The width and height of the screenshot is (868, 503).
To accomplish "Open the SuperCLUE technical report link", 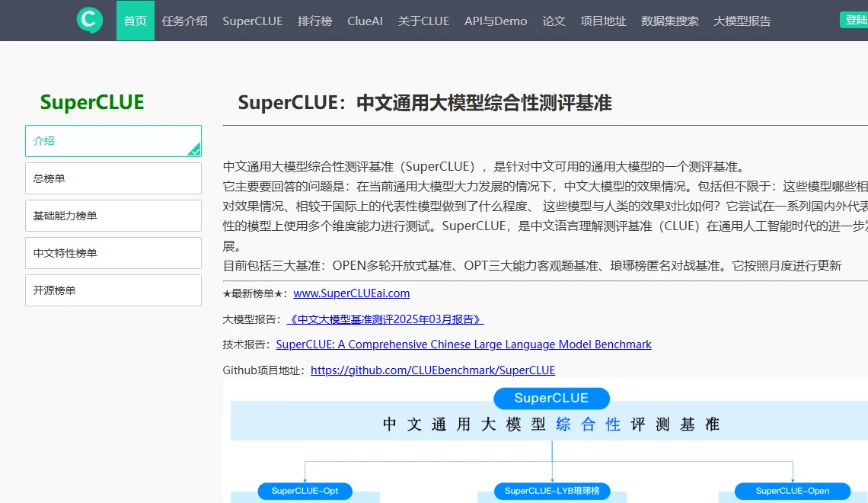I will (x=464, y=344).
